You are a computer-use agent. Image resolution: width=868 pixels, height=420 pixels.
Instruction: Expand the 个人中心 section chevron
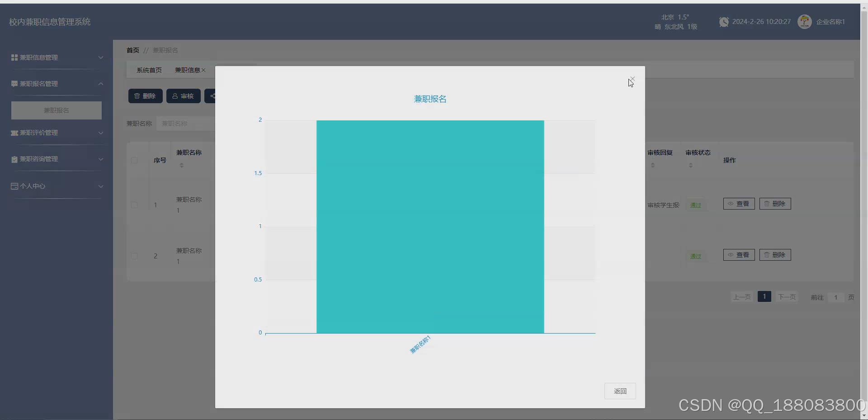(x=101, y=186)
